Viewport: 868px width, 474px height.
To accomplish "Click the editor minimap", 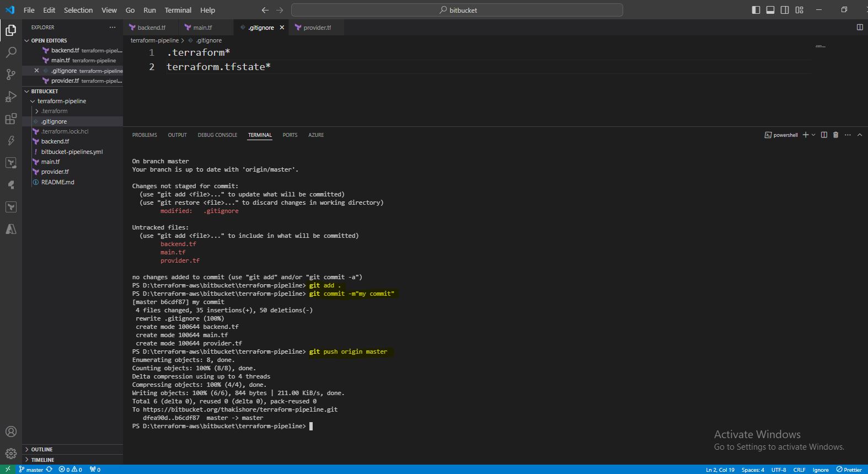I will click(x=820, y=46).
